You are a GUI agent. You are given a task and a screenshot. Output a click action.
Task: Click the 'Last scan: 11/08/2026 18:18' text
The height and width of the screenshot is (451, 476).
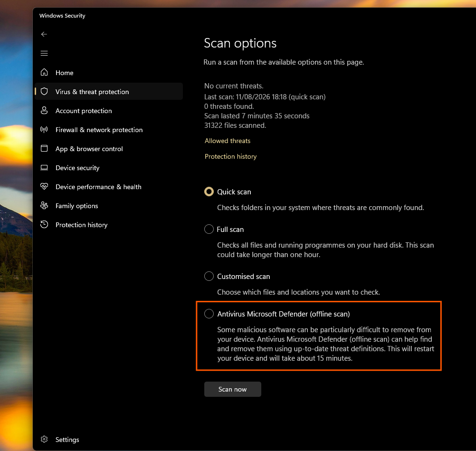(x=245, y=97)
